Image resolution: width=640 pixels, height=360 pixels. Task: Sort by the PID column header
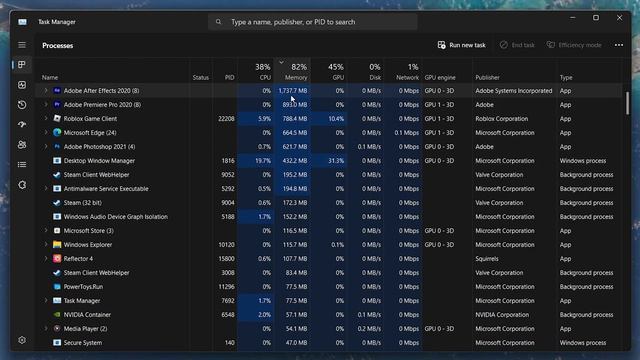[229, 78]
